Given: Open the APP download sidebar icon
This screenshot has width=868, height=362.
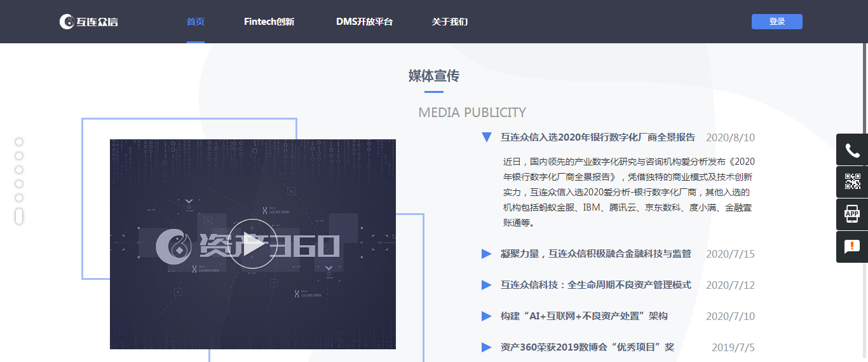Looking at the screenshot, I should click(x=852, y=214).
